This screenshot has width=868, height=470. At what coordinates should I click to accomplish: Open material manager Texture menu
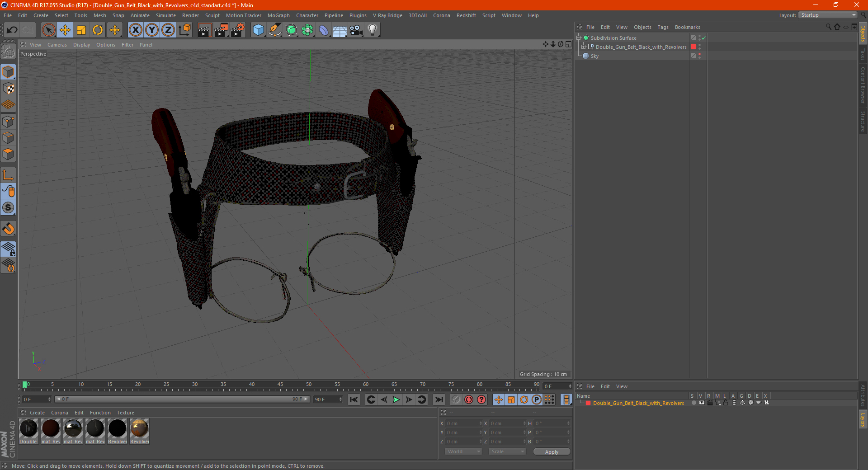(x=125, y=413)
